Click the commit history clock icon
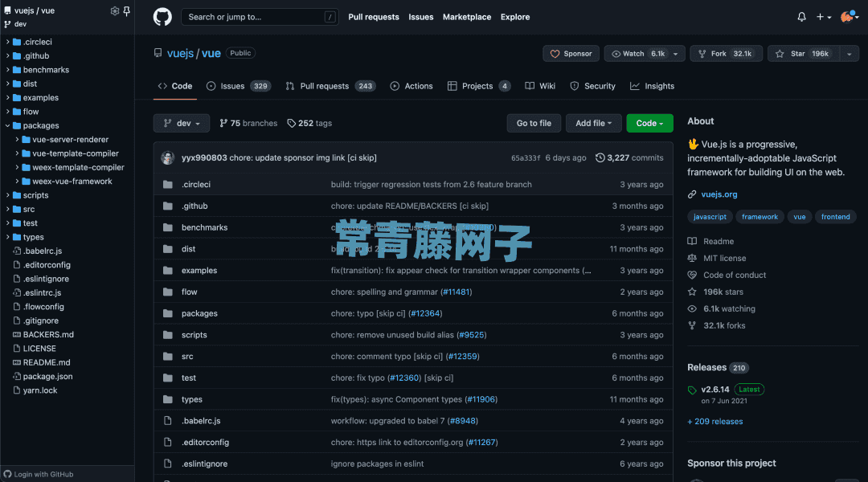This screenshot has height=482, width=868. pos(600,157)
